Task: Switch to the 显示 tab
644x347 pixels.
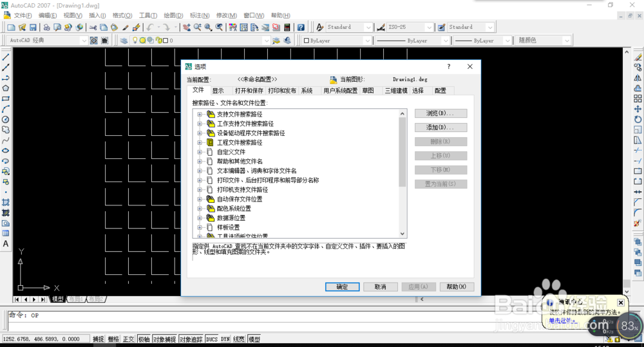Action: click(218, 91)
